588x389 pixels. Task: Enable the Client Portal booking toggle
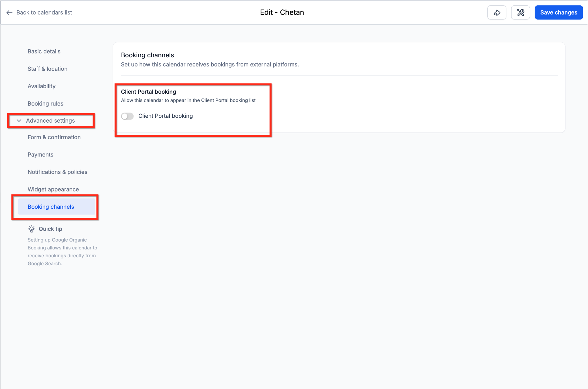[x=127, y=116]
